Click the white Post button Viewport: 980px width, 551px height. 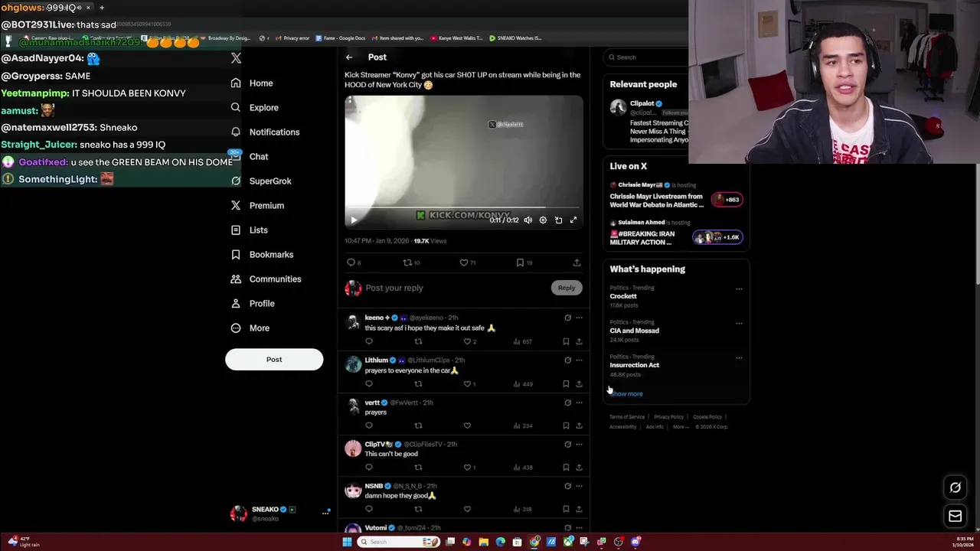tap(274, 360)
